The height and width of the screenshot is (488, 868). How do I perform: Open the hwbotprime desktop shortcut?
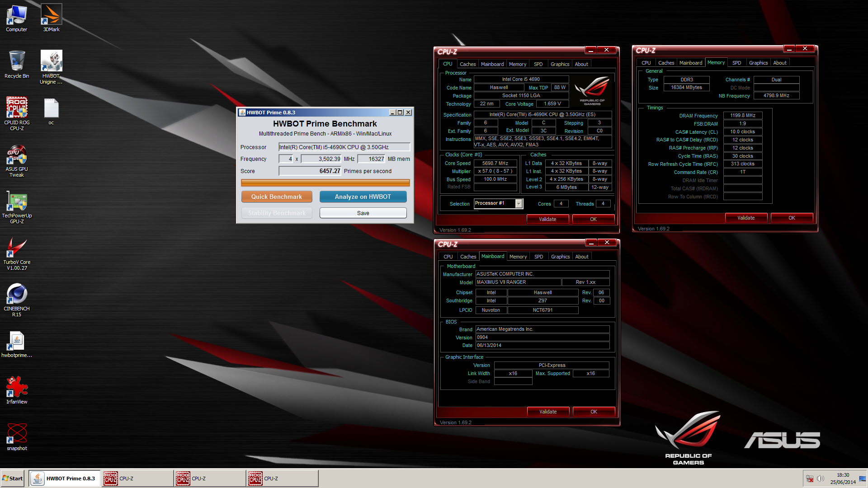pyautogui.click(x=17, y=344)
